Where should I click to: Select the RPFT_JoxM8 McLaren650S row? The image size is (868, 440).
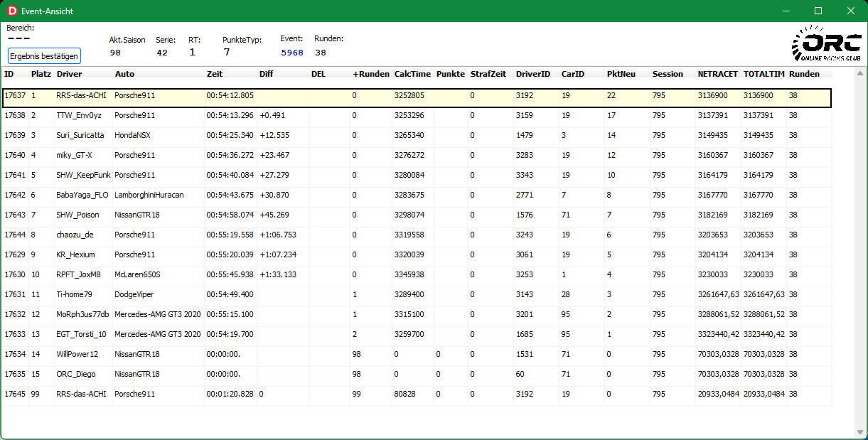(x=79, y=274)
